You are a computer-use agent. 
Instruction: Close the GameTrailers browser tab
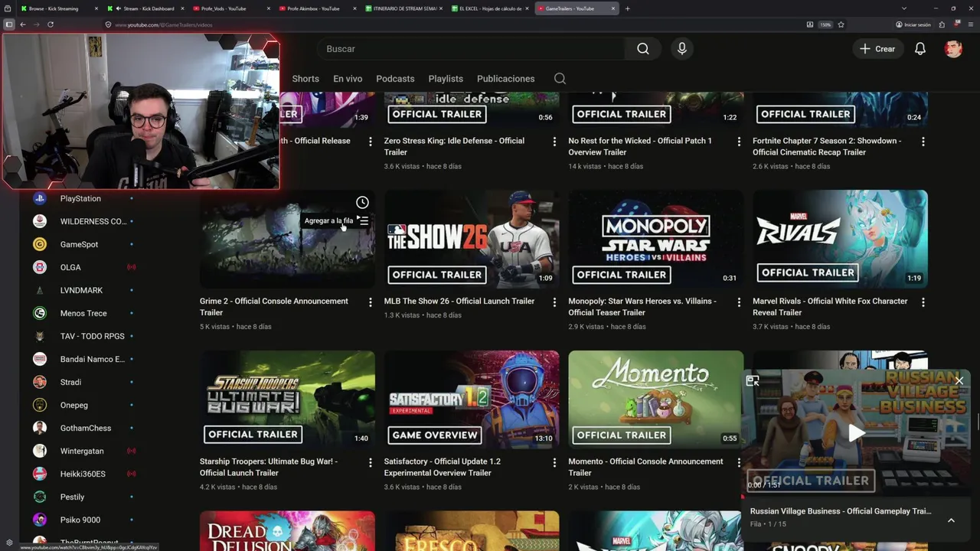point(612,8)
